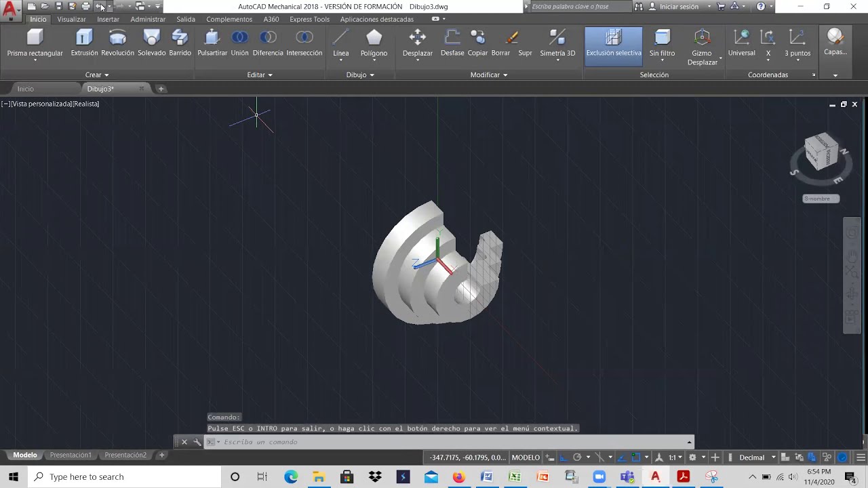This screenshot has height=488, width=868.
Task: Open the Sin filtro selection filter dropdown
Action: (662, 46)
